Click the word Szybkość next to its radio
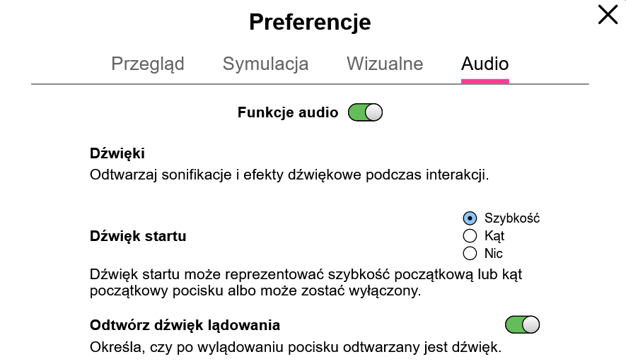 (512, 218)
